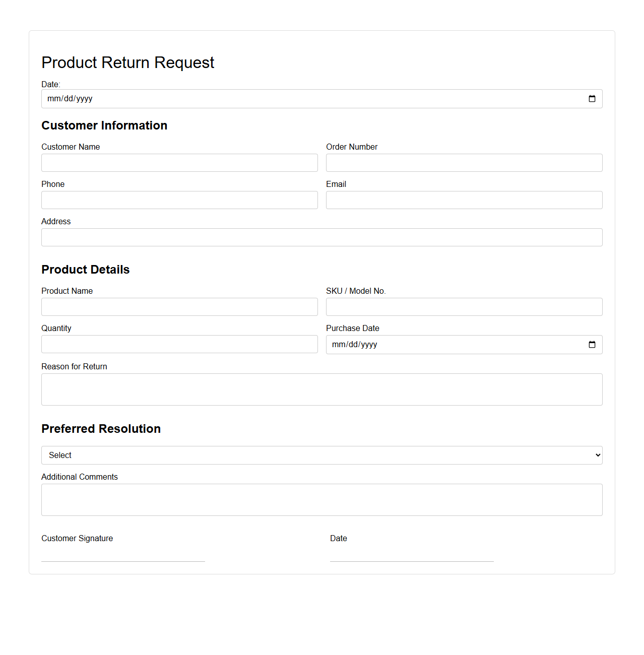The width and height of the screenshot is (644, 655).
Task: Click the Quantity field
Action: tap(179, 344)
